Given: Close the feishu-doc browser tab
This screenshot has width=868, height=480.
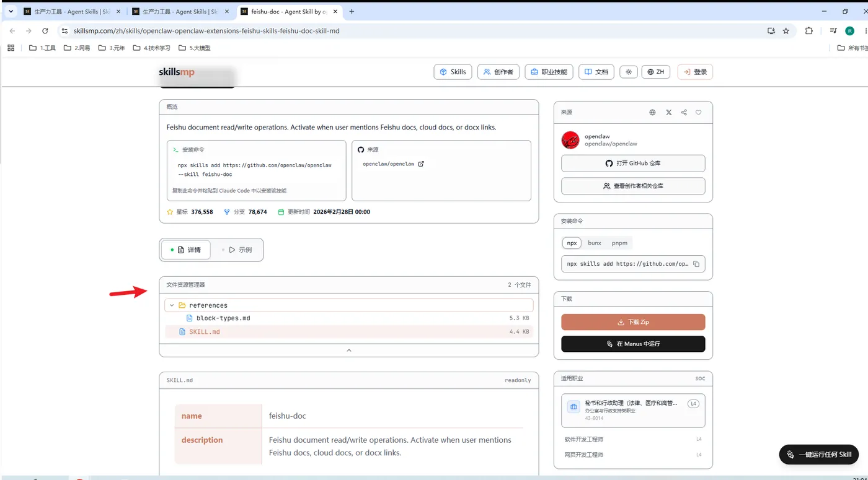Looking at the screenshot, I should pyautogui.click(x=335, y=11).
